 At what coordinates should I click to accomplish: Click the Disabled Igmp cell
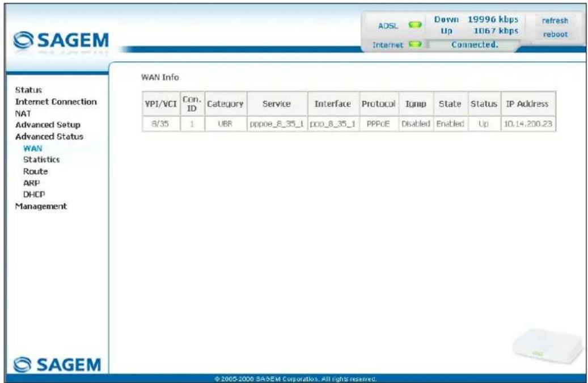tap(416, 124)
